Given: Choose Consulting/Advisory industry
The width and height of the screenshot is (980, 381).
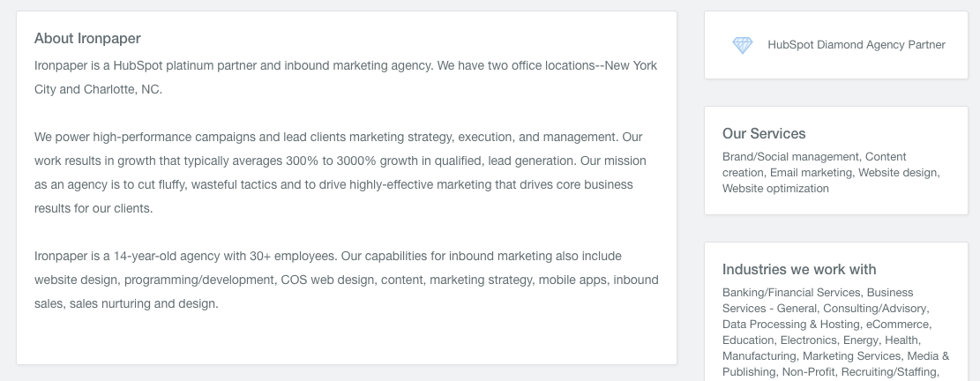Looking at the screenshot, I should click(874, 309).
